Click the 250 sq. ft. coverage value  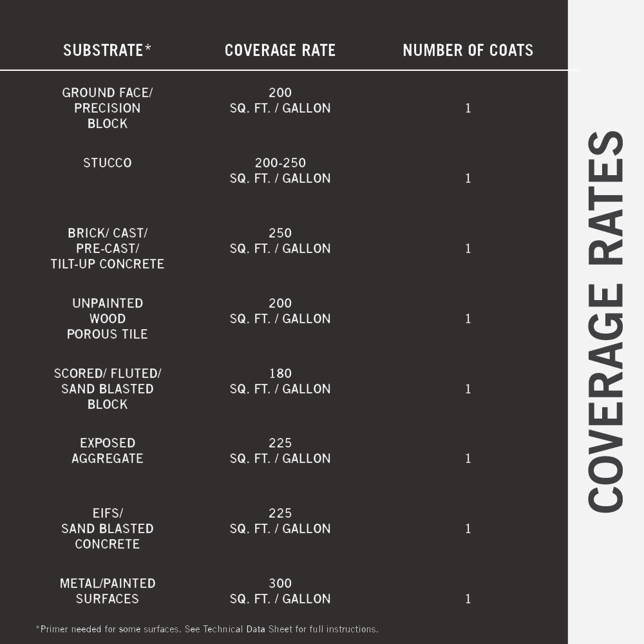[x=280, y=241]
